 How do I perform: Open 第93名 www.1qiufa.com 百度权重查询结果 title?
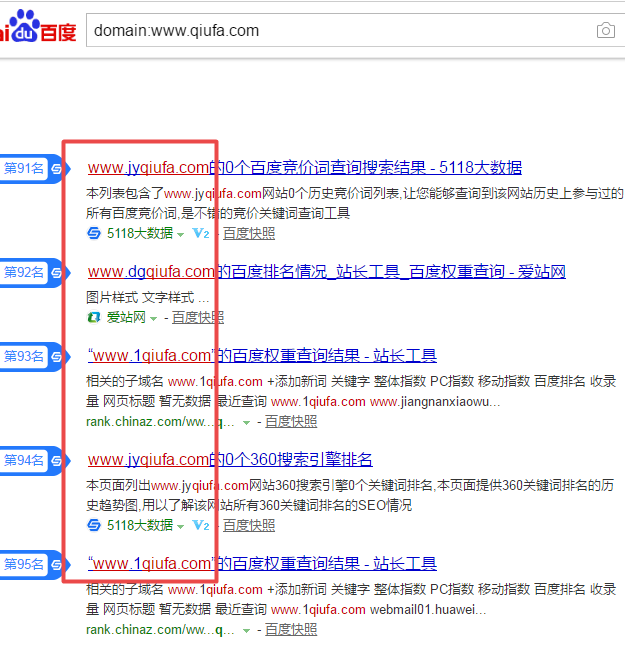click(262, 355)
